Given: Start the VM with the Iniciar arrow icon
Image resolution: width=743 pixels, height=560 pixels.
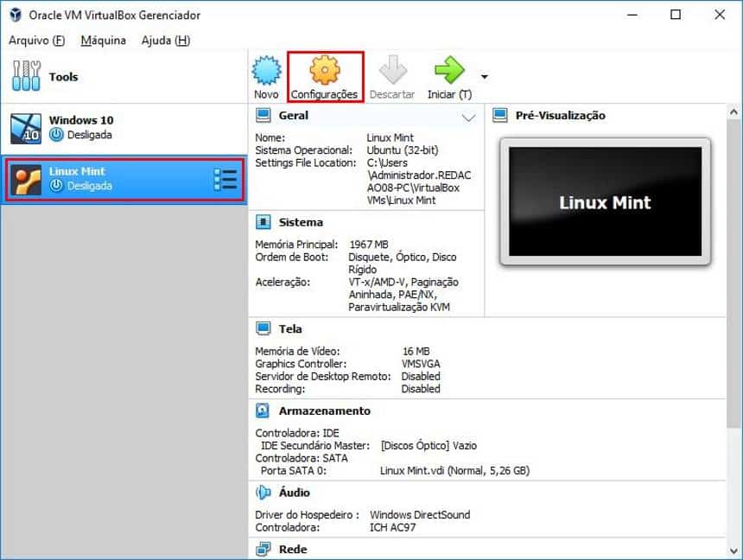Looking at the screenshot, I should click(x=450, y=67).
